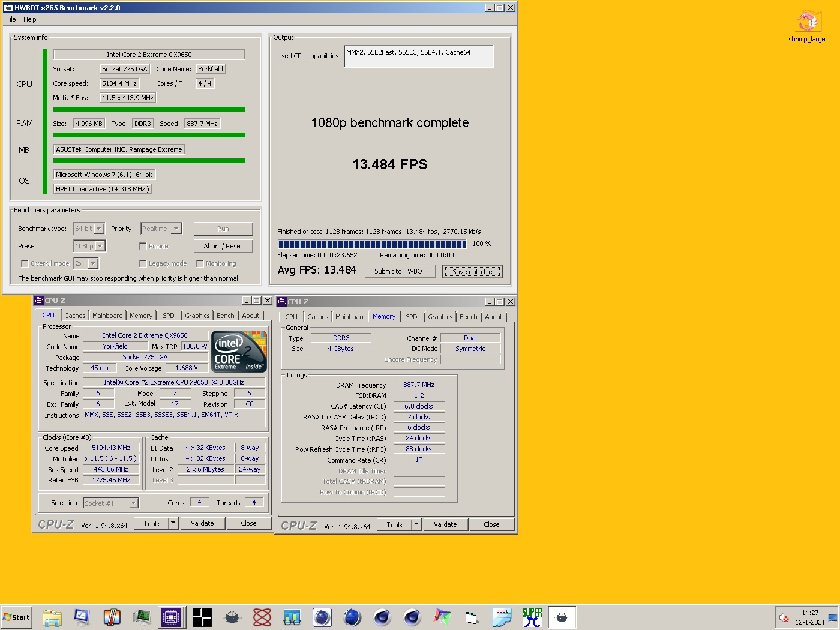The width and height of the screenshot is (840, 630).
Task: Open the Overkill 2x multiplier dropdown
Action: coord(86,263)
